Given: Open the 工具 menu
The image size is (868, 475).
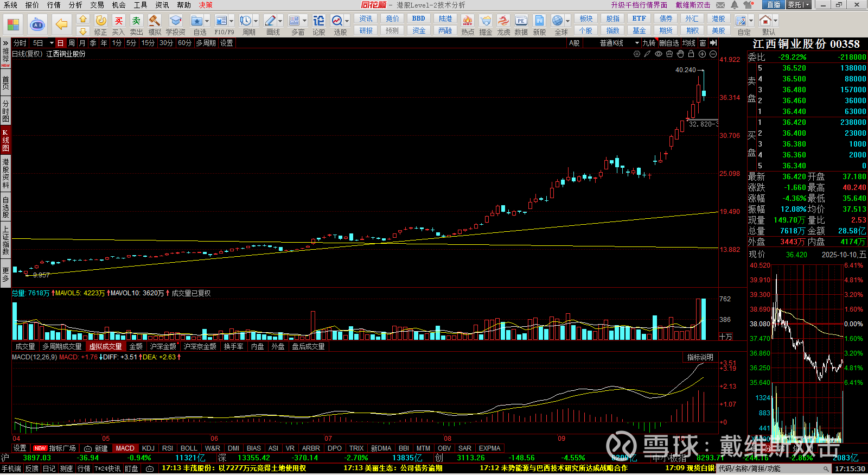Looking at the screenshot, I should click(x=141, y=5).
